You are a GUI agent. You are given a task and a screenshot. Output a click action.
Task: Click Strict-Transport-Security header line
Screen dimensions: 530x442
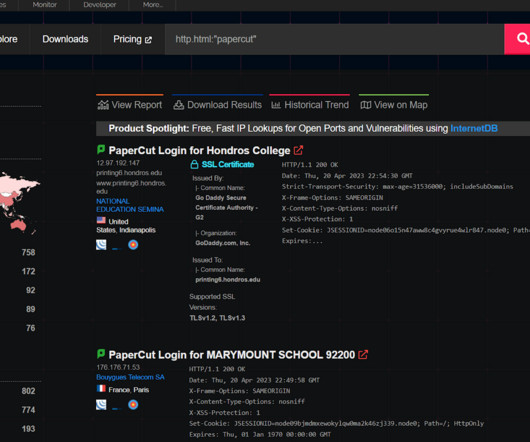pos(398,187)
